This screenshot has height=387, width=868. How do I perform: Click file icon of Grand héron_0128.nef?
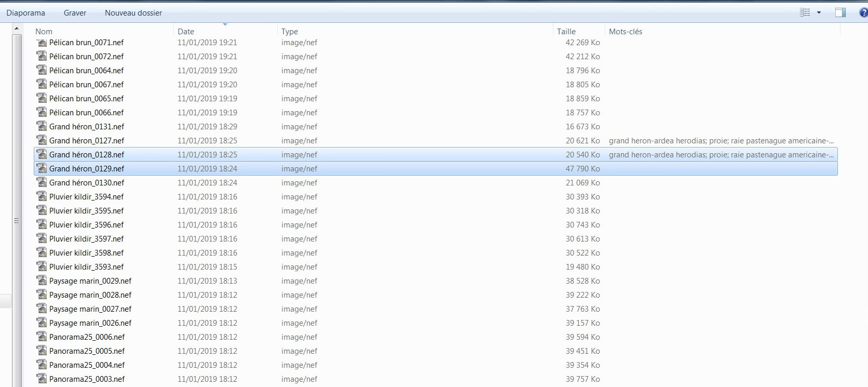tap(42, 154)
